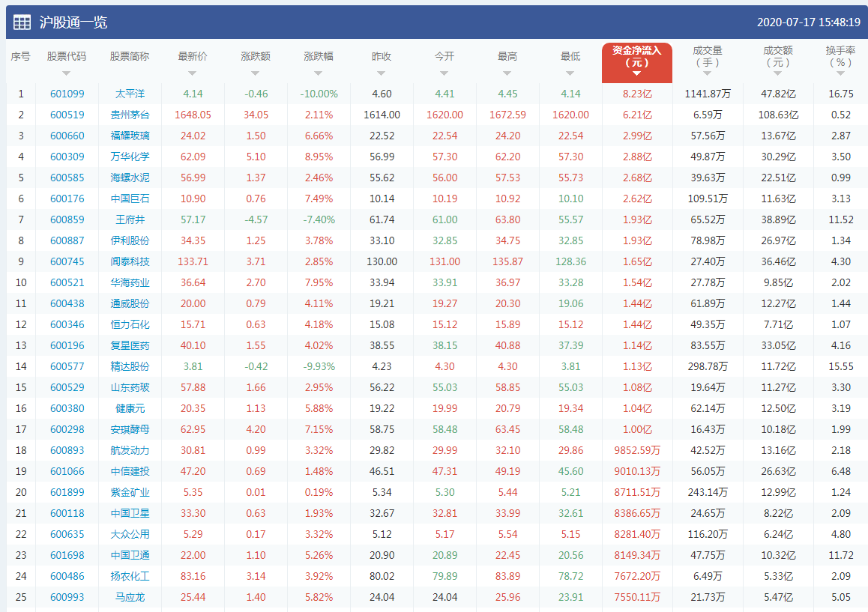Click sort arrow under 昨收 header
This screenshot has height=612, width=868.
coord(382,73)
